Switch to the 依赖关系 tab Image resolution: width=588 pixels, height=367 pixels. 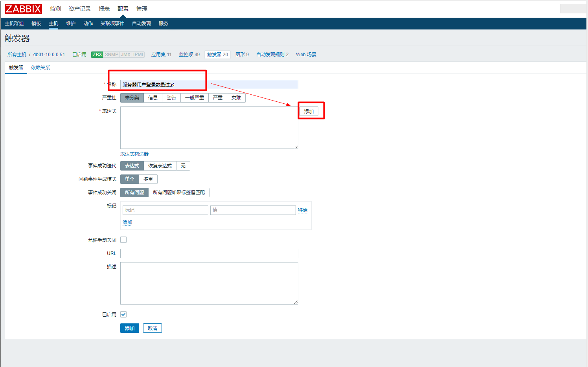(40, 68)
